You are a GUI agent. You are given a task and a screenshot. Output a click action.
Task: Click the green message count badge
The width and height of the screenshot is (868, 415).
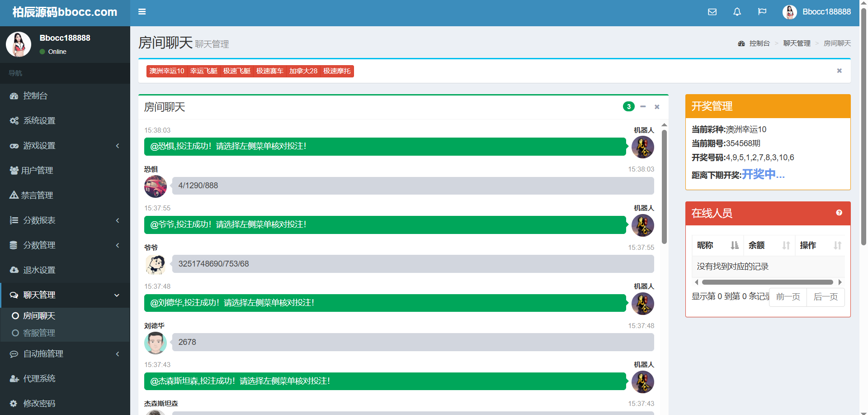[x=628, y=107]
